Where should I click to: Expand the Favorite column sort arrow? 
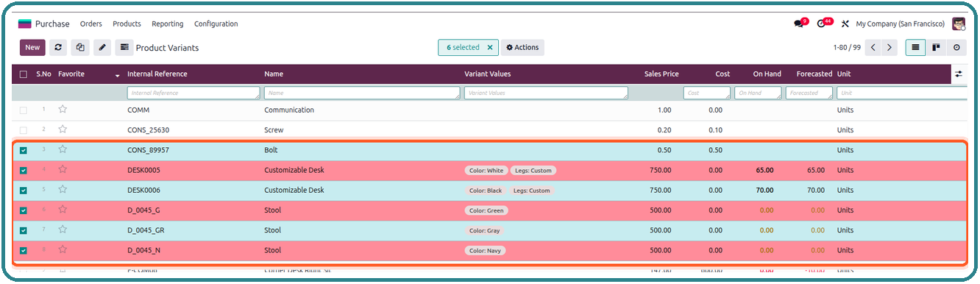[117, 75]
